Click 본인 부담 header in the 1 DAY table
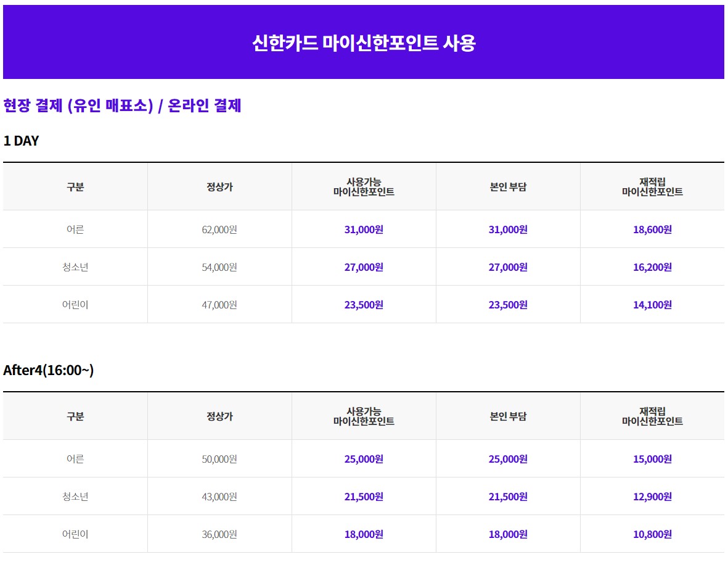The width and height of the screenshot is (728, 562). (508, 187)
